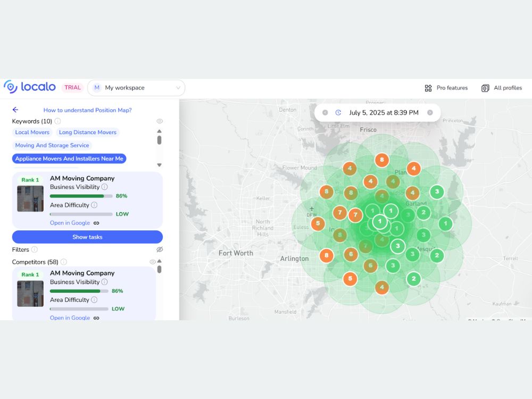Click competitors list up arrow
This screenshot has width=532, height=399.
point(159,261)
